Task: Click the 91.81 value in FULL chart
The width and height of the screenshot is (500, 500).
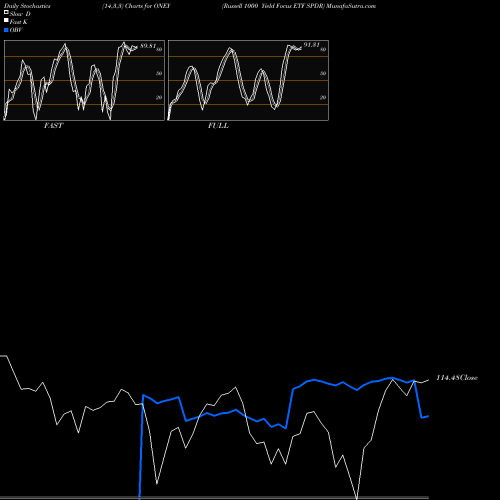Action: (312, 45)
